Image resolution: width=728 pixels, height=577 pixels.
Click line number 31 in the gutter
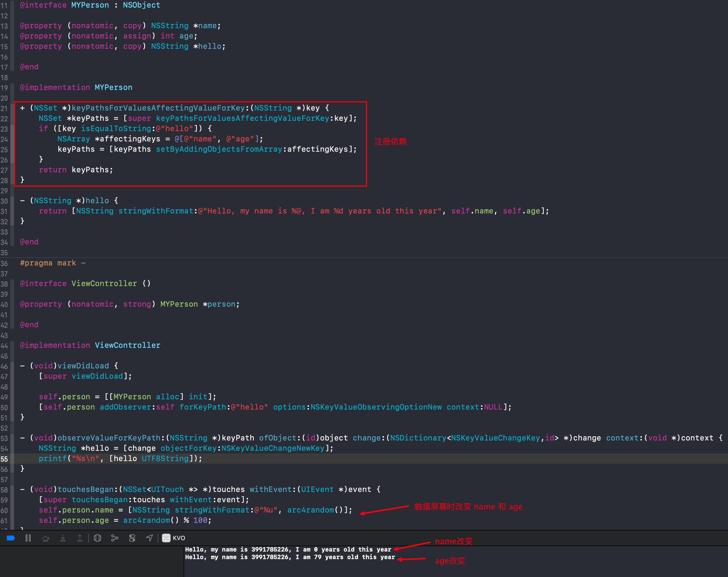click(4, 211)
